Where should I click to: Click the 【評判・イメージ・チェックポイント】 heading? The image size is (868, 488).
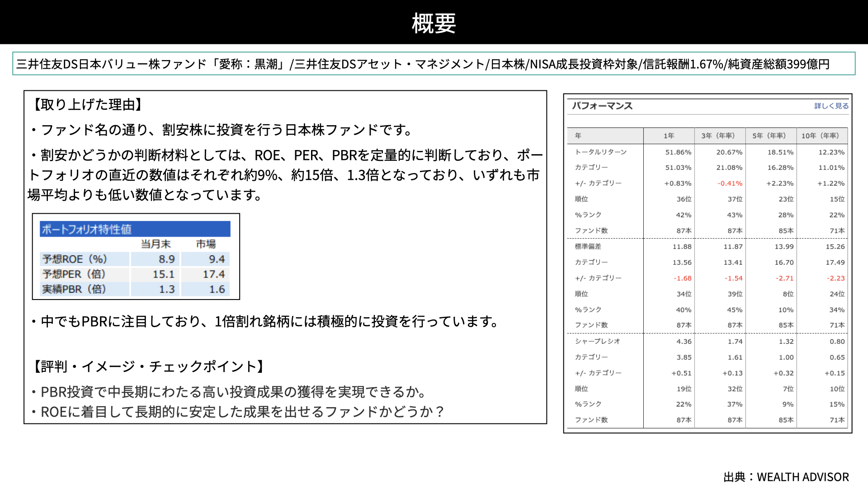click(149, 366)
